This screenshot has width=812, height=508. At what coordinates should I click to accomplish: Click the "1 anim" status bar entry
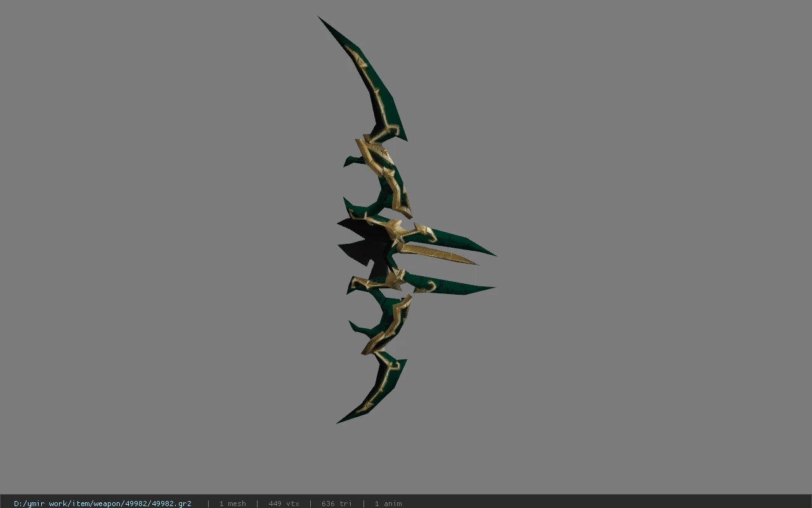pos(388,504)
